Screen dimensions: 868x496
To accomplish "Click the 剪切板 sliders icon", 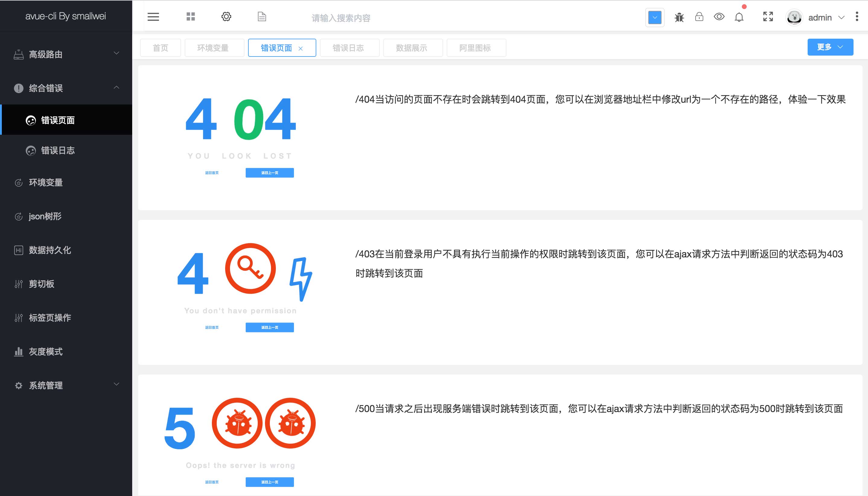I will point(18,284).
